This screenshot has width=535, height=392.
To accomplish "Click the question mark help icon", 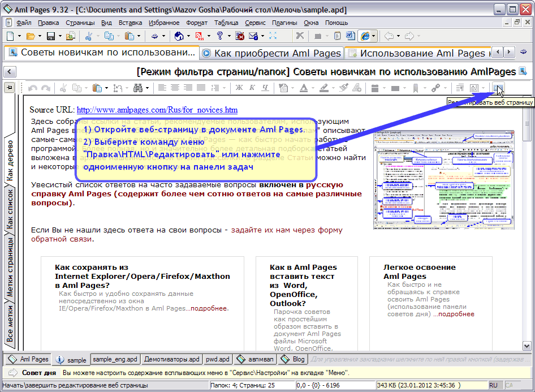I will point(220,36).
